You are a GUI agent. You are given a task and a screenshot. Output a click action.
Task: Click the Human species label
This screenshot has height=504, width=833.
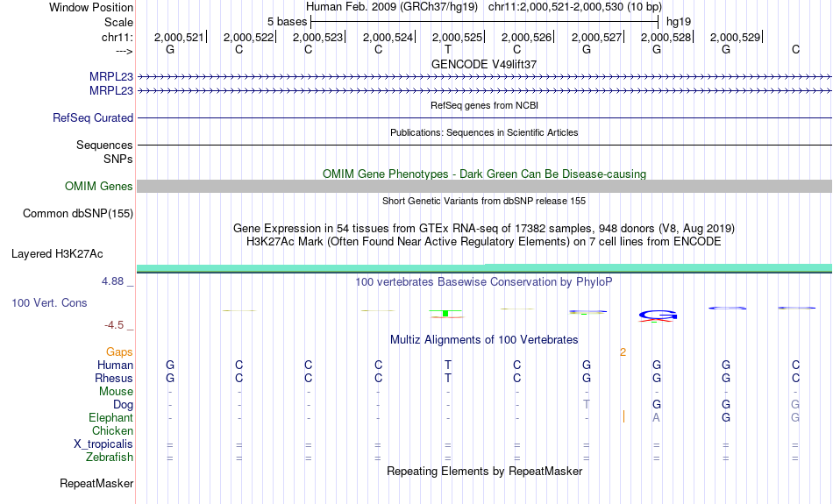click(115, 365)
